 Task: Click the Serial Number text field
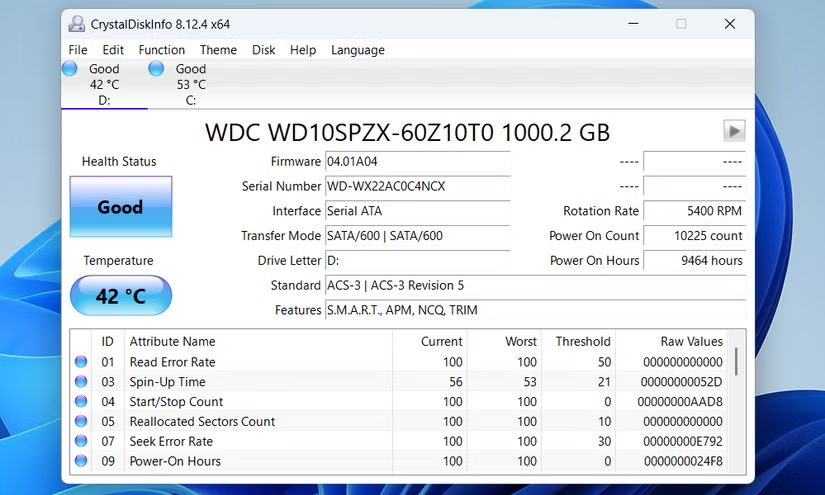(x=417, y=186)
